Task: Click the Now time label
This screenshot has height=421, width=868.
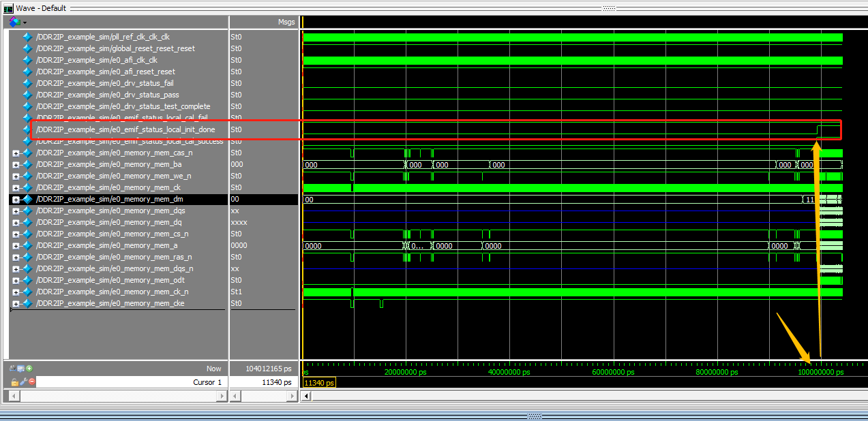Action: (x=213, y=368)
